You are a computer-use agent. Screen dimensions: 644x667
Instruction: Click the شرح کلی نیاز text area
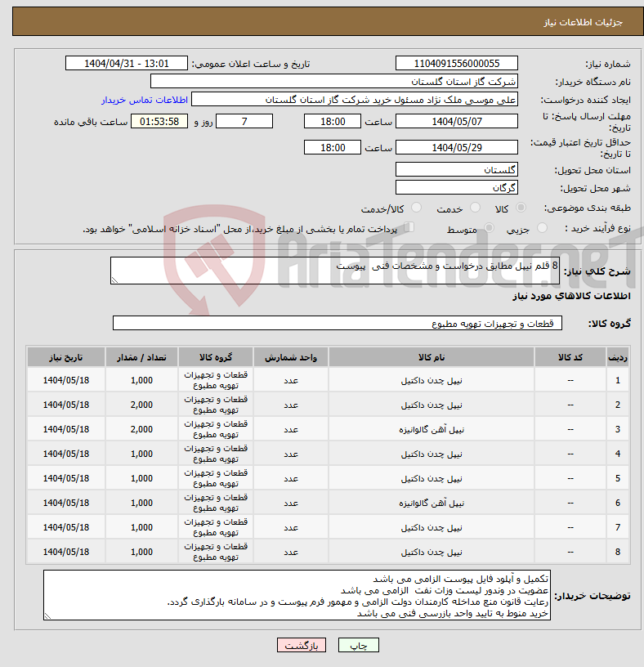(335, 271)
